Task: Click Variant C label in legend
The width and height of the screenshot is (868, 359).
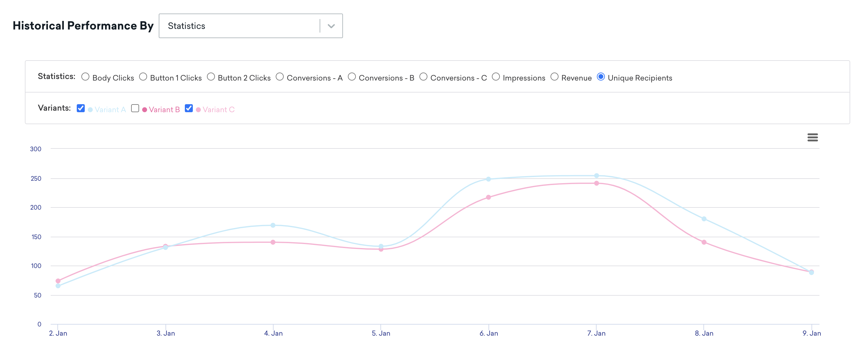Action: coord(218,109)
